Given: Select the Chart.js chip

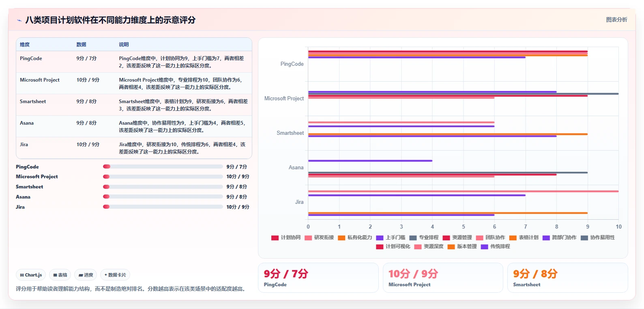Looking at the screenshot, I should [x=31, y=275].
